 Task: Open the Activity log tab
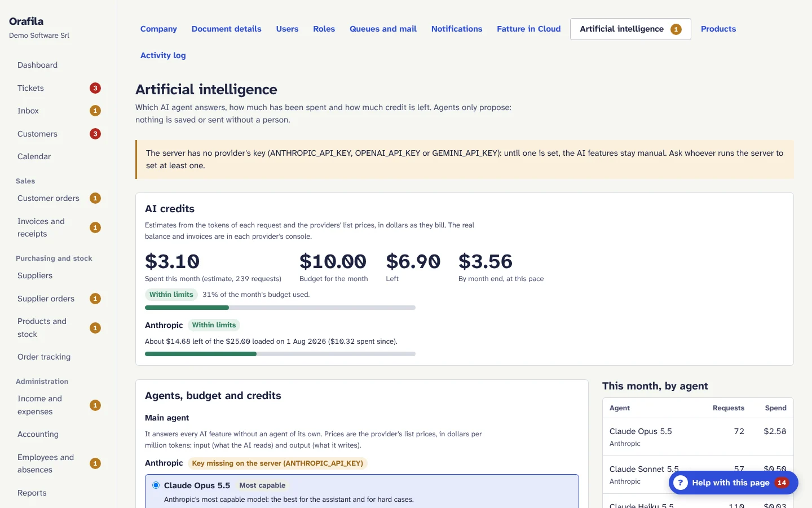point(163,55)
